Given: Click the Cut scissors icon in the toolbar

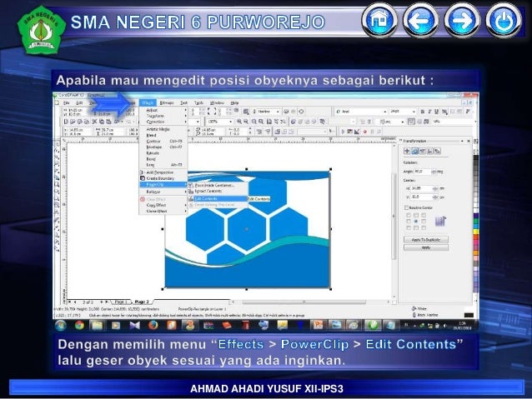Looking at the screenshot, I should tap(94, 122).
